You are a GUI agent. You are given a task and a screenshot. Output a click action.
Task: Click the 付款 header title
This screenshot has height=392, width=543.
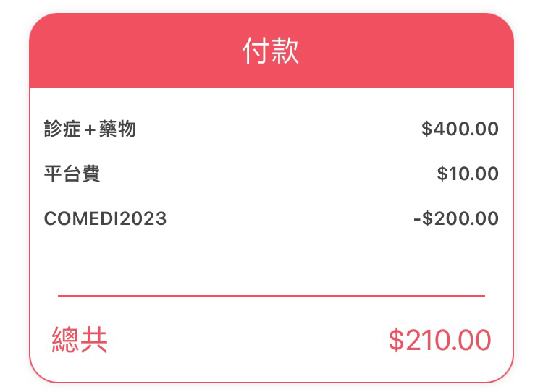coord(271,51)
